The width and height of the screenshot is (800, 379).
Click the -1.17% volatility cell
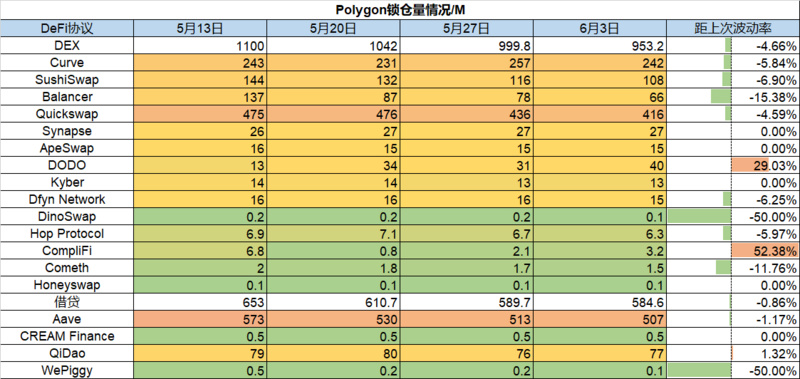(734, 319)
